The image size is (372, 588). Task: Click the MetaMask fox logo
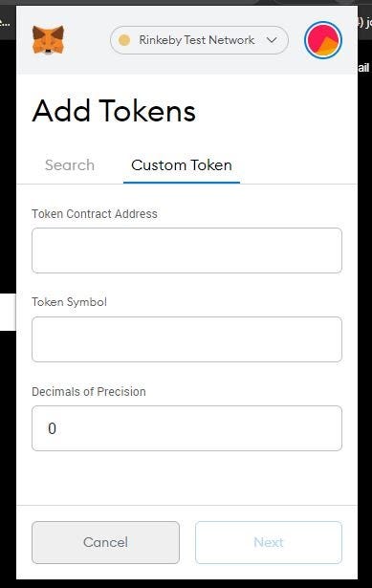pos(48,40)
